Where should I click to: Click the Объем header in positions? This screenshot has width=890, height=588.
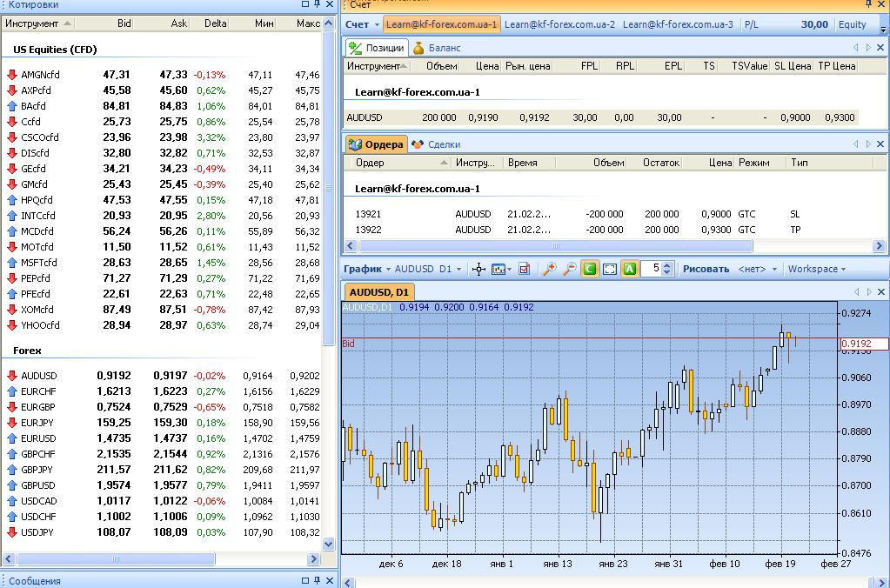click(x=433, y=66)
